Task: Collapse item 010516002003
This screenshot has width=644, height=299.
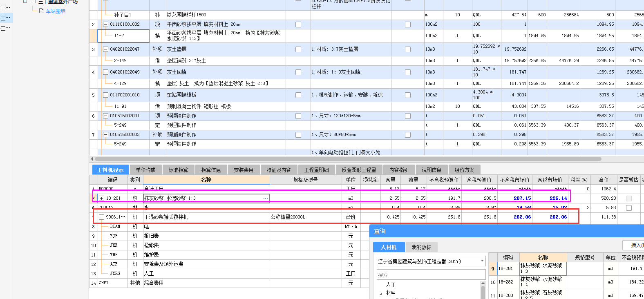Action: [x=105, y=135]
